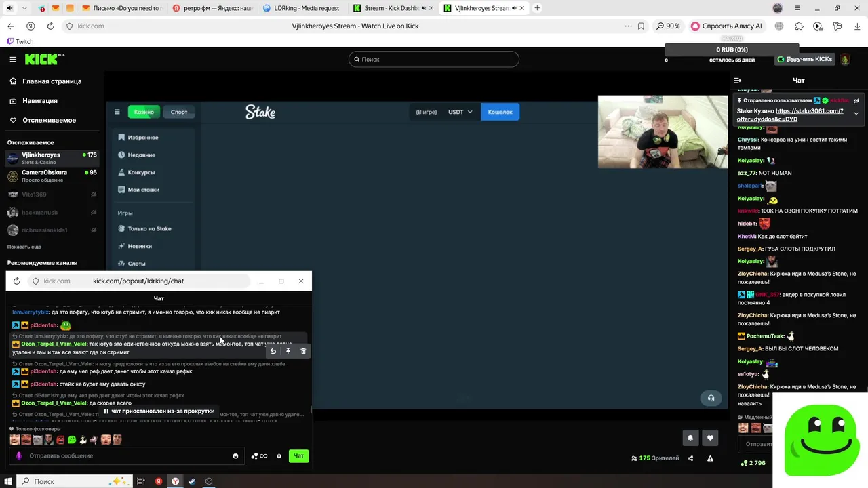
Task: Open browser tab list dropdown arrow
Action: pos(24,8)
